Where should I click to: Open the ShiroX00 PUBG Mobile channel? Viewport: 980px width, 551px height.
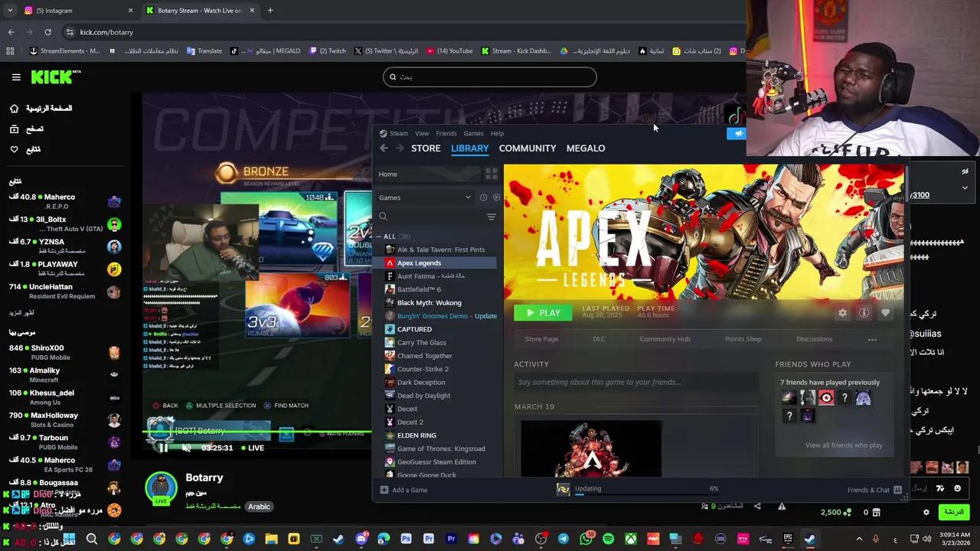65,353
